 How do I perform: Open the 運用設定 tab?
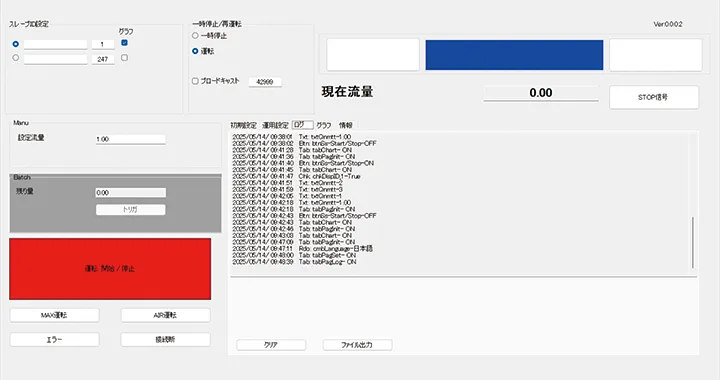pos(275,125)
